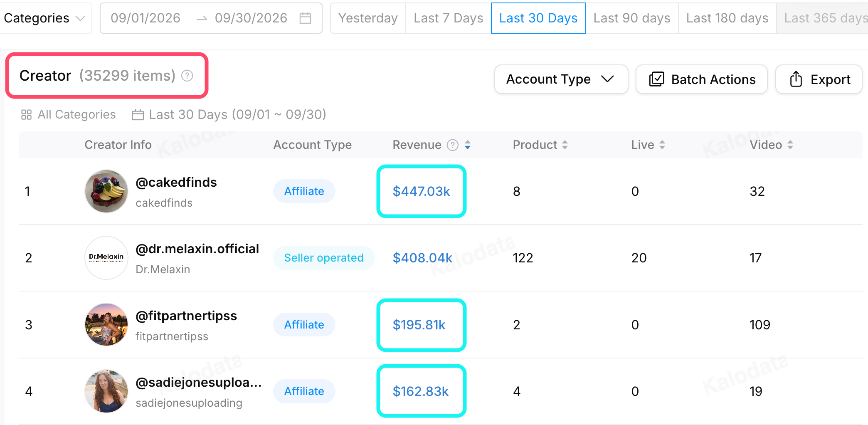The width and height of the screenshot is (868, 425).
Task: Select the Last 365 days tab
Action: coord(823,18)
